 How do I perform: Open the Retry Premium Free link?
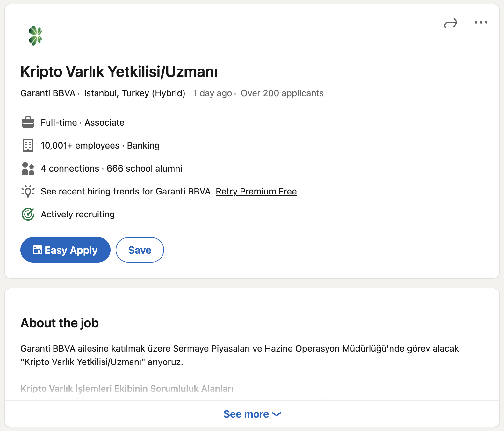click(256, 191)
